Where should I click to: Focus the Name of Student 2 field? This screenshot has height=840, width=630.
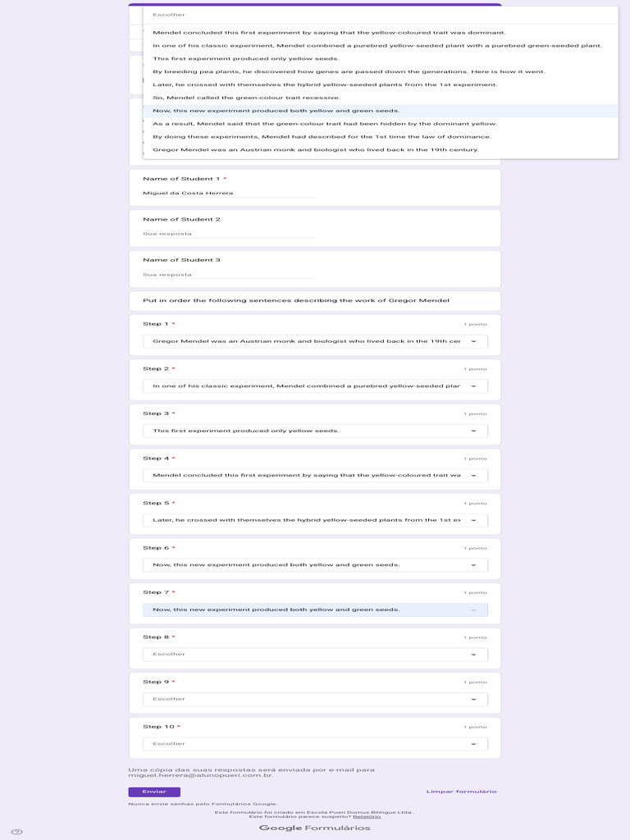click(228, 234)
